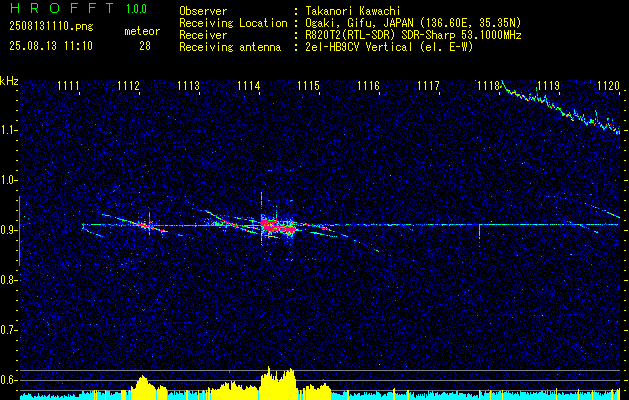Viewport: 629px width, 400px height.
Task: Click the 1.0 kHz axis label
Action: [x=7, y=180]
